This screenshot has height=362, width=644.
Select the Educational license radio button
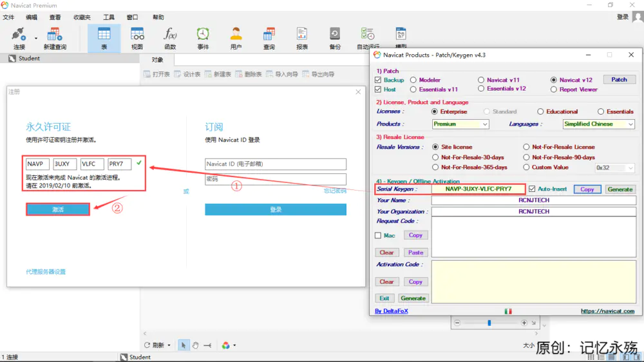(540, 111)
